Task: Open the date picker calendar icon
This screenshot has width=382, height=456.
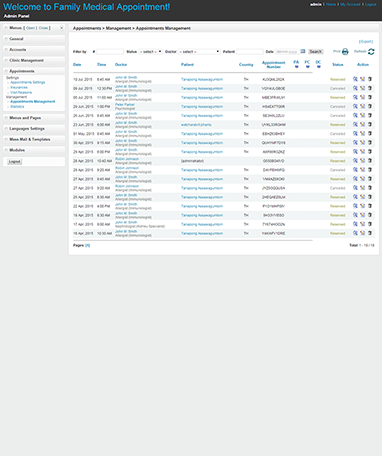Action: click(303, 51)
